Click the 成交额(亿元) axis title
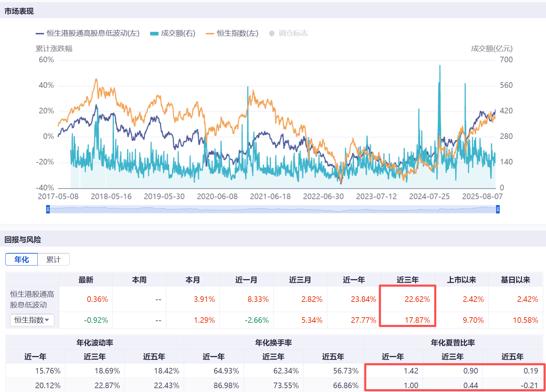Screen dimensions: 546x392 (x=492, y=49)
